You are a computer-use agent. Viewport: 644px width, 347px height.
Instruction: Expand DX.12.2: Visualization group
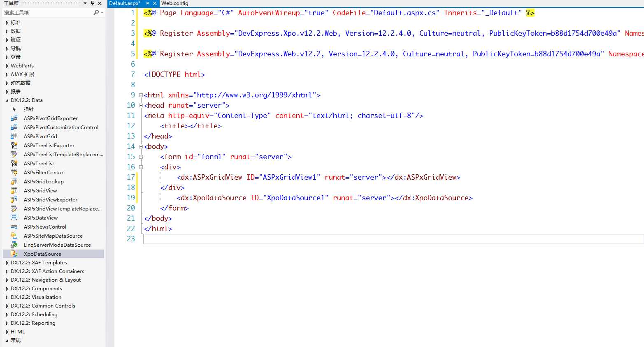(x=7, y=297)
